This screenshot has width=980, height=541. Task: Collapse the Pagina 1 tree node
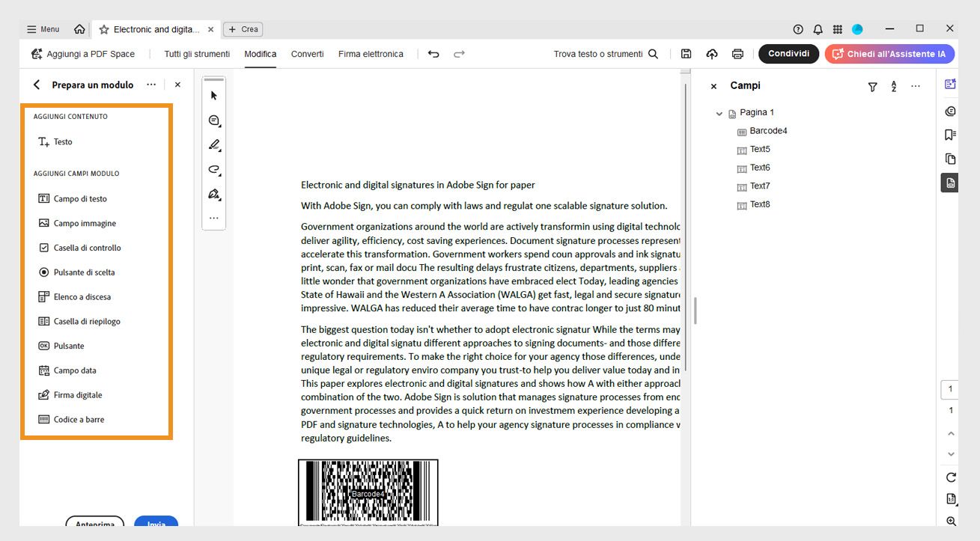[719, 114]
